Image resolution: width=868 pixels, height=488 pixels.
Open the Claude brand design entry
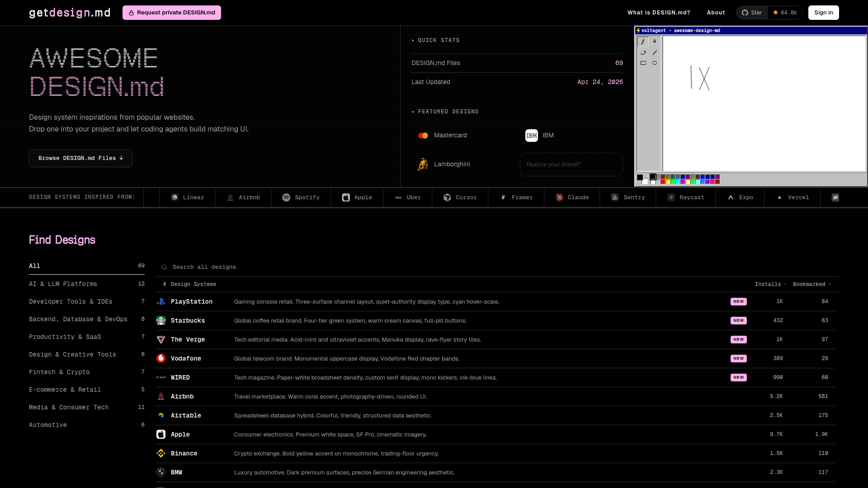(x=572, y=197)
